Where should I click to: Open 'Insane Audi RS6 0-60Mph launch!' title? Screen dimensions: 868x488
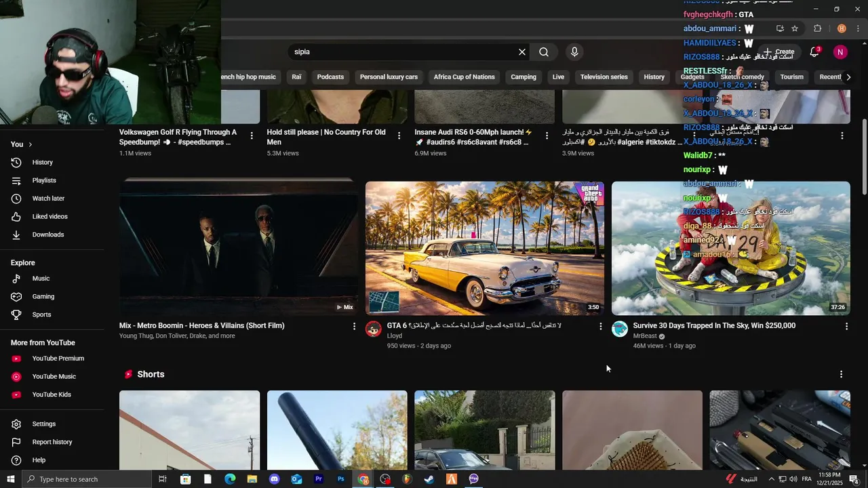coord(473,138)
